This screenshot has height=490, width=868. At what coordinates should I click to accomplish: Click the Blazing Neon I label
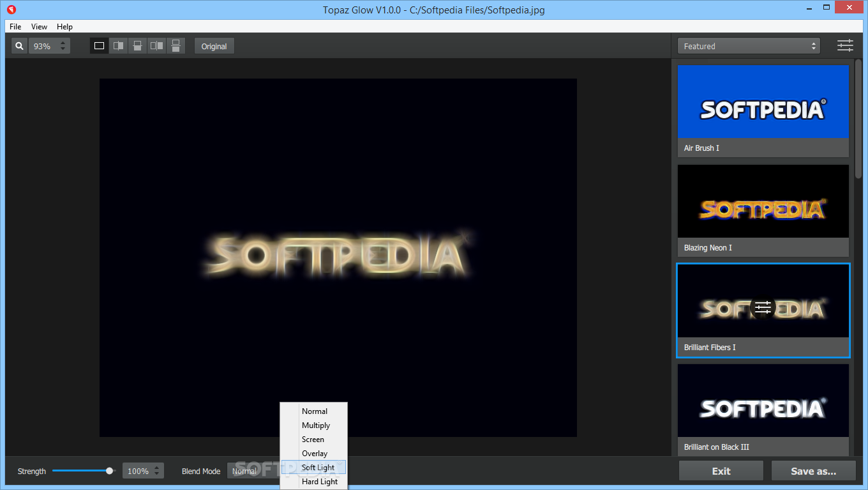click(x=708, y=248)
